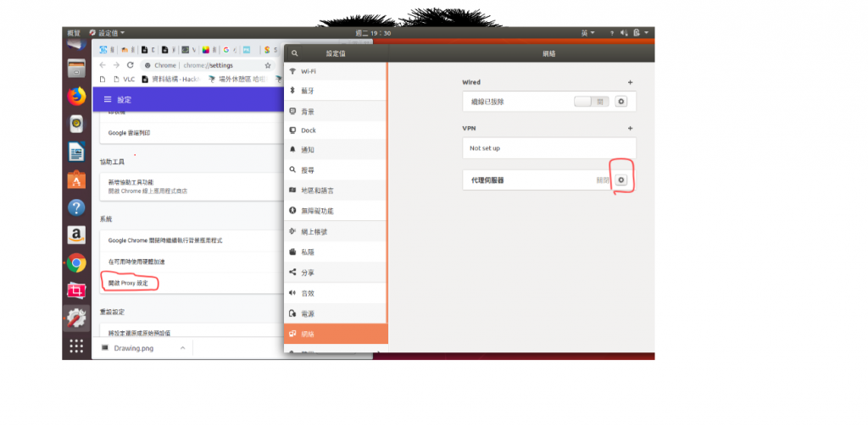Select 地區和語言 in settings sidebar

pos(336,191)
